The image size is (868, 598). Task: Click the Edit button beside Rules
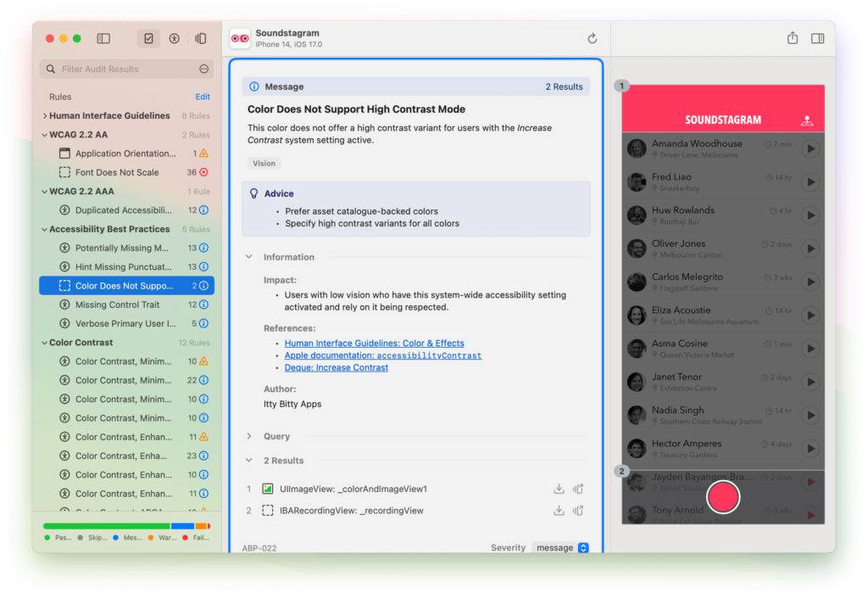pyautogui.click(x=203, y=97)
